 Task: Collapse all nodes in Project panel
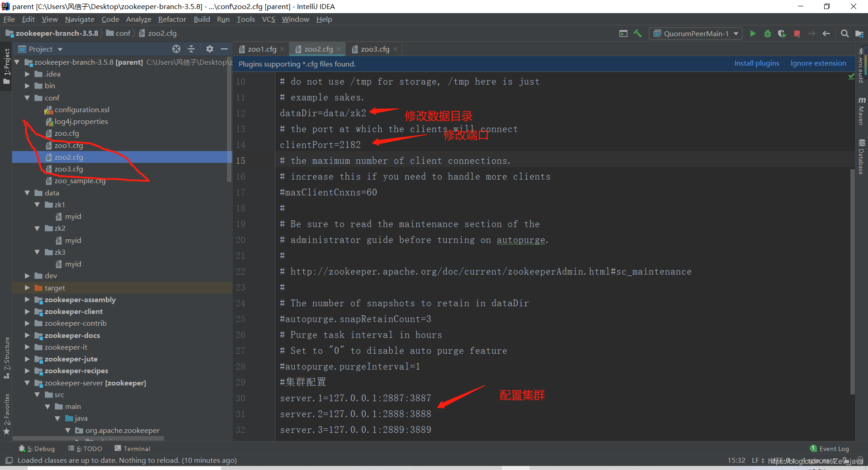[191, 49]
